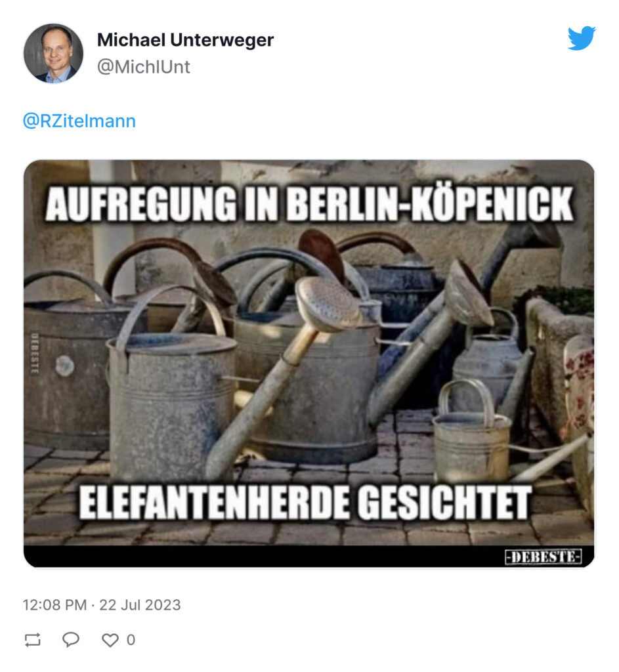Open the watering cans meme image
This screenshot has height=672, width=619.
click(309, 364)
